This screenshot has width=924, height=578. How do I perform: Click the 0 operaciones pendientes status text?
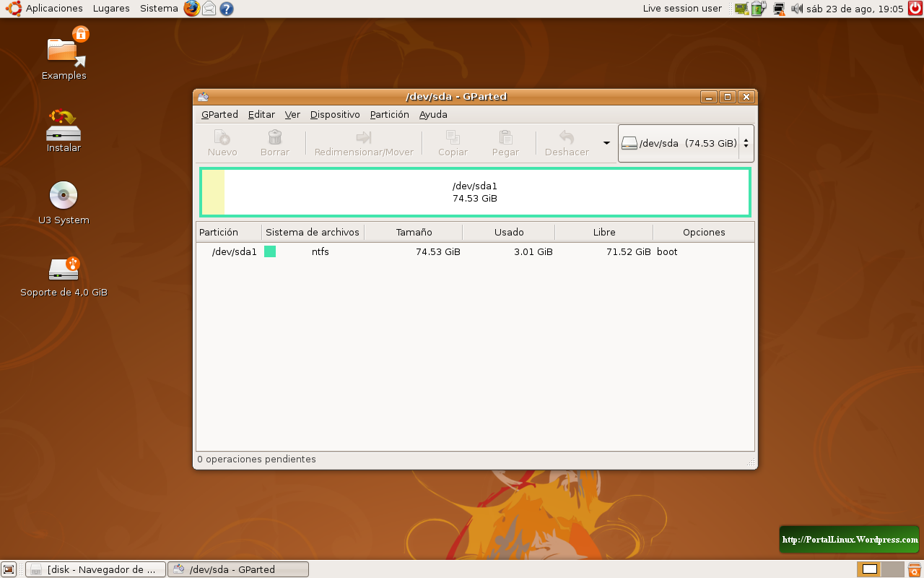coord(256,459)
